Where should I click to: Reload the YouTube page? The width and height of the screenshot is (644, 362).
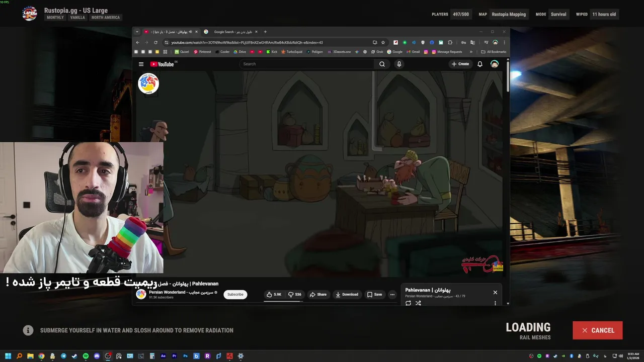[155, 43]
